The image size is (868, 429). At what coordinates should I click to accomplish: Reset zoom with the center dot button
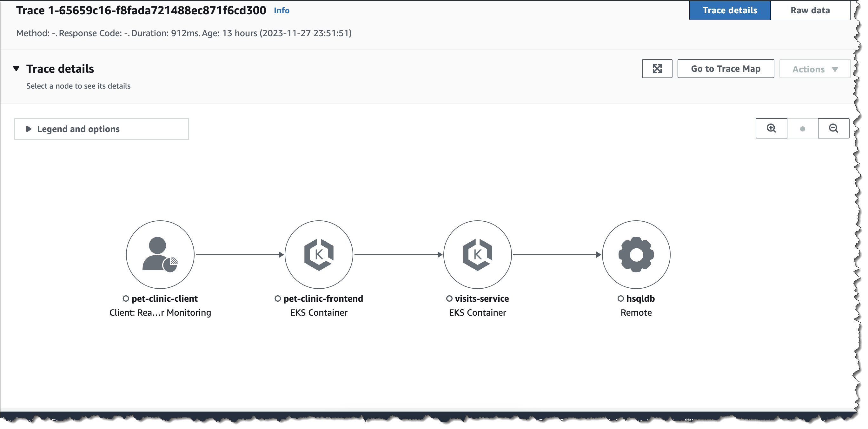[x=802, y=129]
